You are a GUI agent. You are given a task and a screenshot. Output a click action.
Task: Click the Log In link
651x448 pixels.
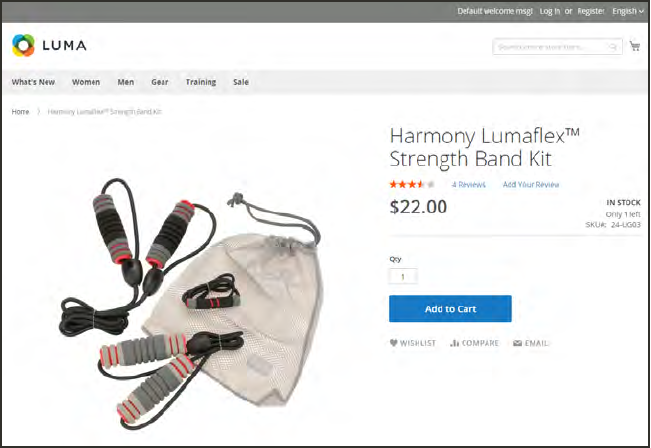[550, 11]
